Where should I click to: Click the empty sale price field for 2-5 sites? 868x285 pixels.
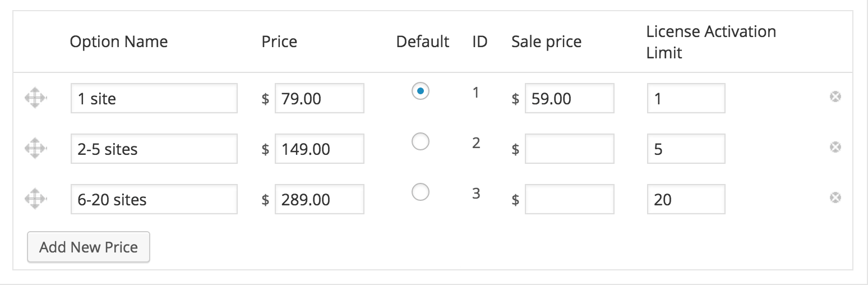[569, 149]
